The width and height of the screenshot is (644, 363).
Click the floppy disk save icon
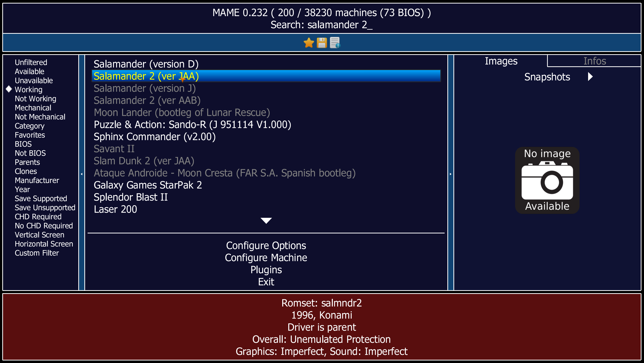click(322, 43)
